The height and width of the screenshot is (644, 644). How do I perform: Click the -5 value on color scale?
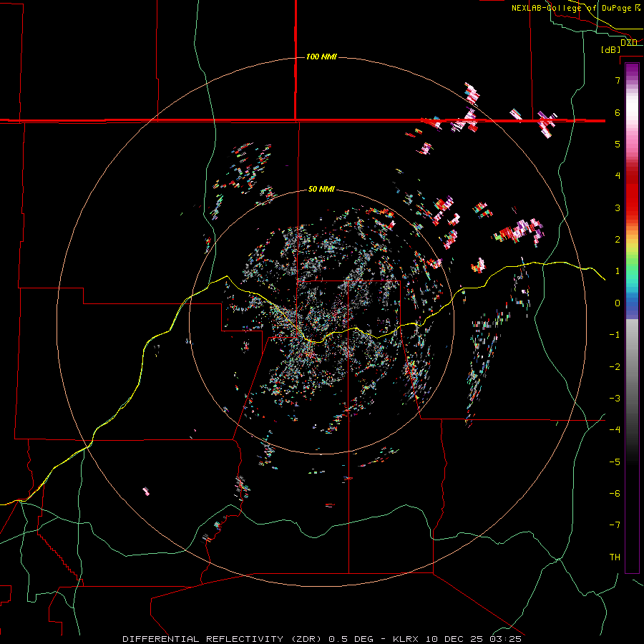[x=615, y=462]
